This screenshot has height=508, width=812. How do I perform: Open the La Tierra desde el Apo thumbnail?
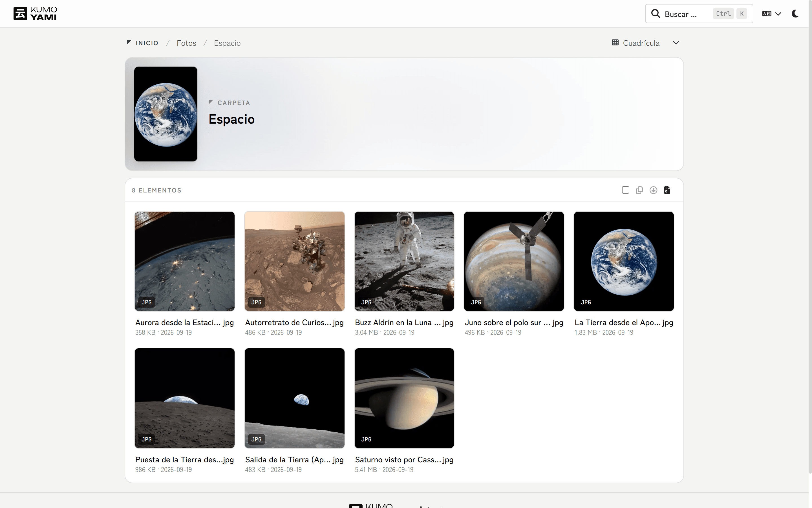(624, 261)
